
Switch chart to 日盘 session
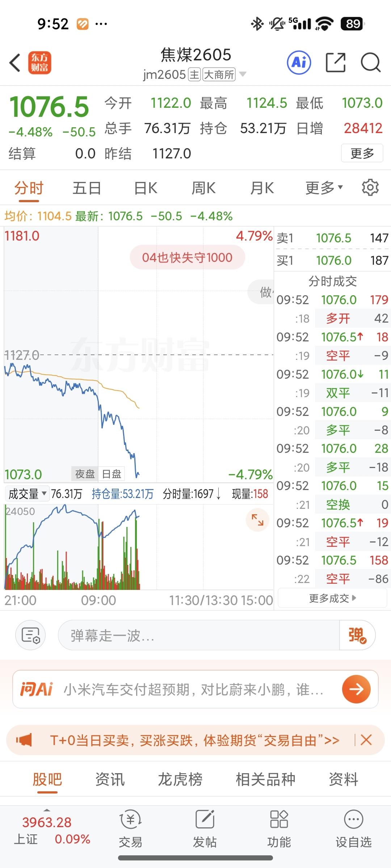[x=112, y=474]
